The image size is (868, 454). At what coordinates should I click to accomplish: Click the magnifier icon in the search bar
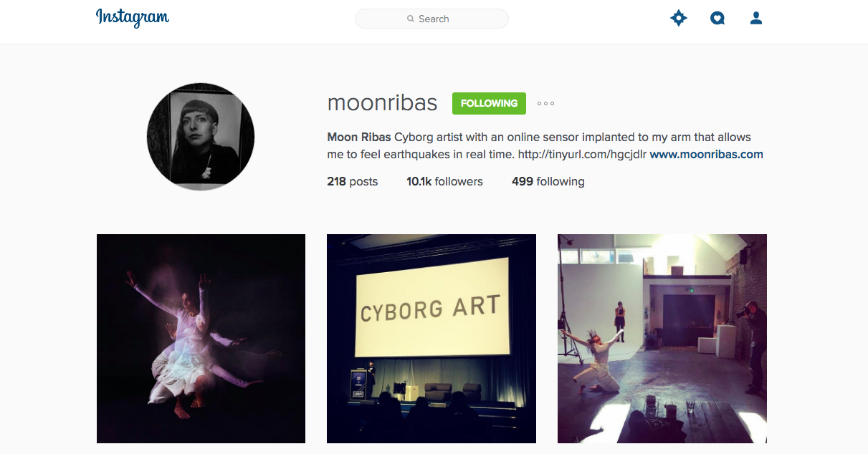[x=411, y=19]
